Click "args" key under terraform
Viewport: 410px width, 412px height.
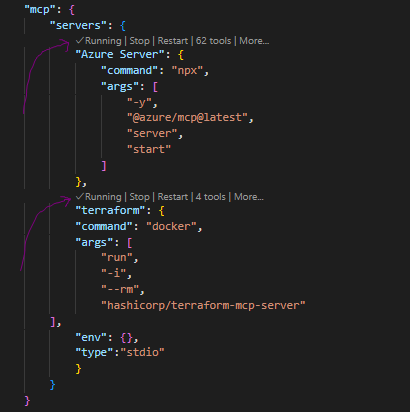[94, 242]
